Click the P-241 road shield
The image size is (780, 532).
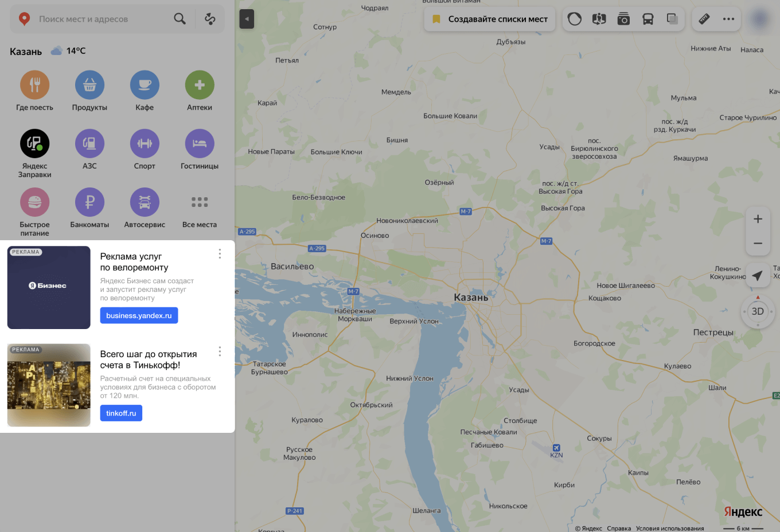295,511
